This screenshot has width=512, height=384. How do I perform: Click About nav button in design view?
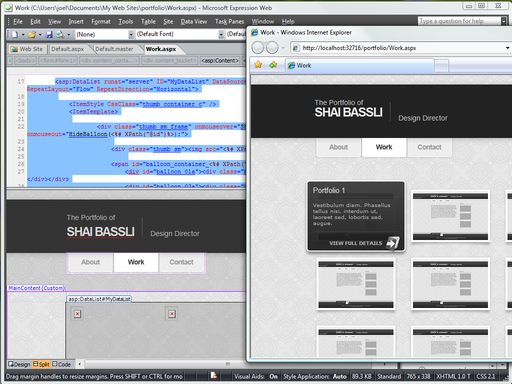[x=90, y=262]
